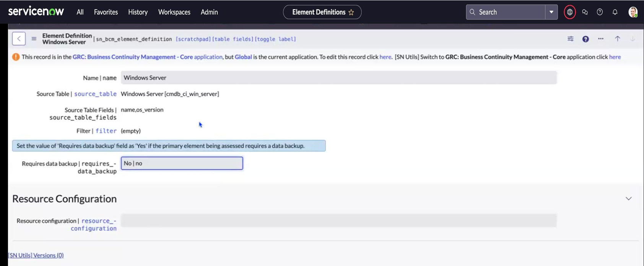Open the notifications bell
Screen dimensions: 644x266
click(615, 12)
